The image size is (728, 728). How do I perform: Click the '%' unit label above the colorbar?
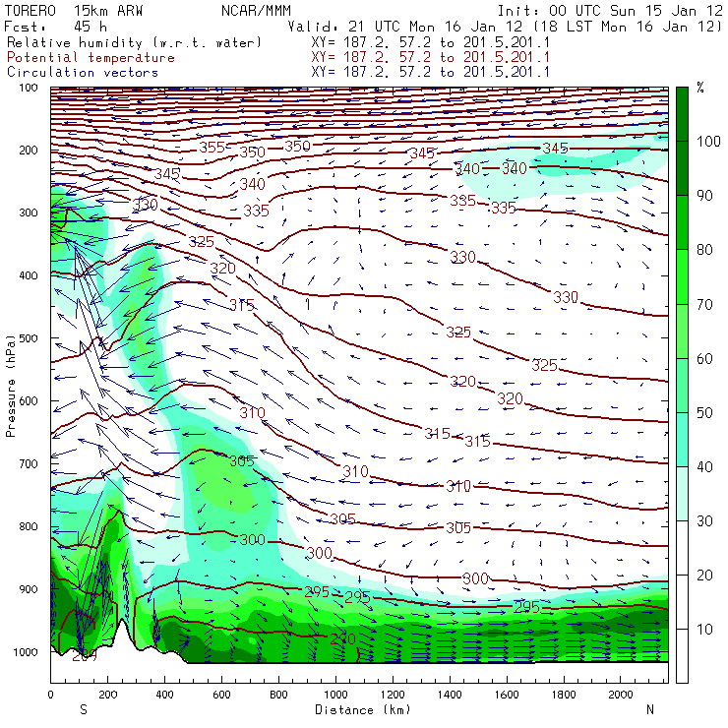[700, 88]
